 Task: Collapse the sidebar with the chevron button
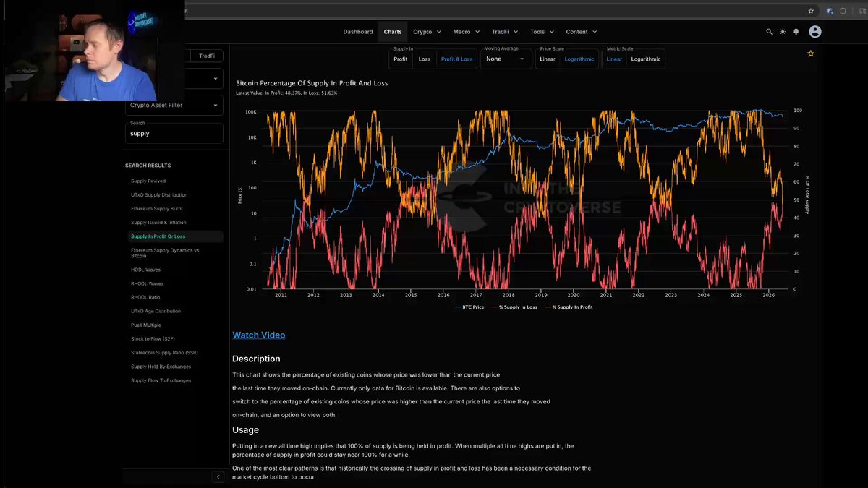click(x=218, y=477)
